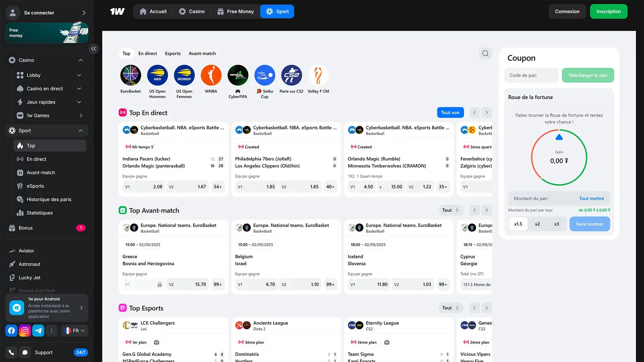This screenshot has width=644, height=362.
Task: Open the Telegram social icon
Action: [x=38, y=330]
